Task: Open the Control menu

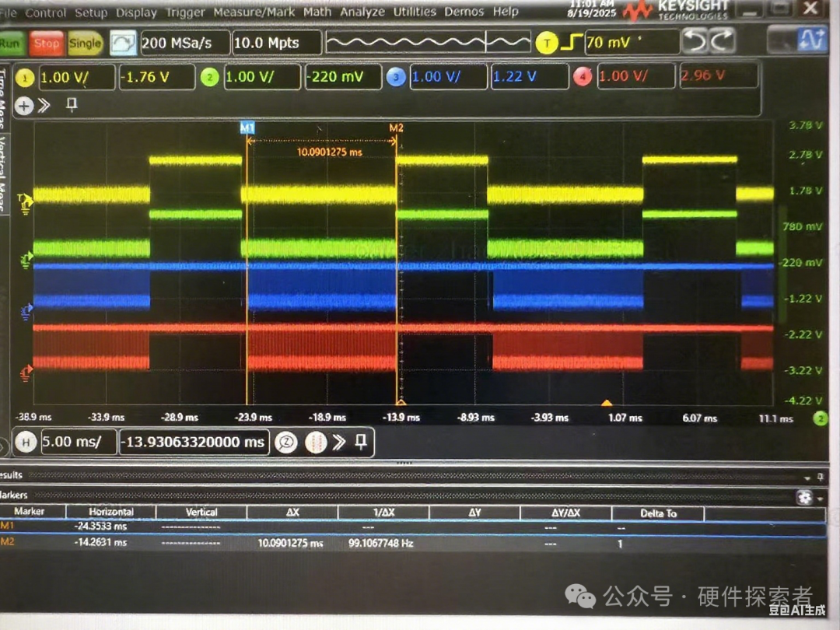Action: click(46, 12)
